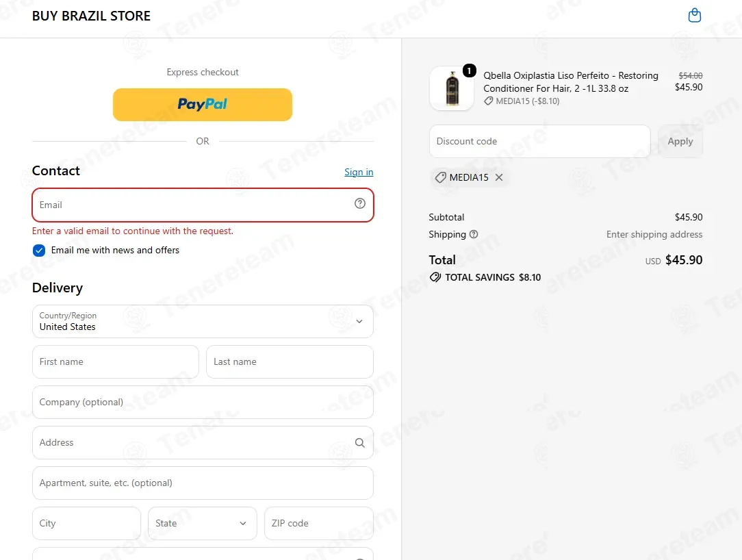This screenshot has height=560, width=742.
Task: Expand the State dropdown
Action: point(202,523)
